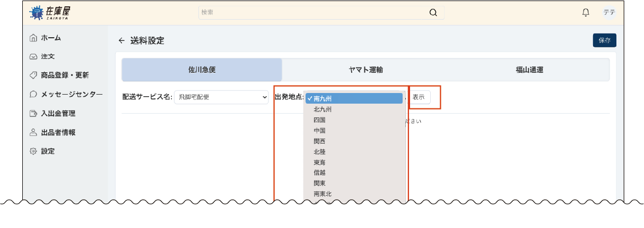Select 四国 in the departure list
The height and width of the screenshot is (228, 644).
point(354,120)
